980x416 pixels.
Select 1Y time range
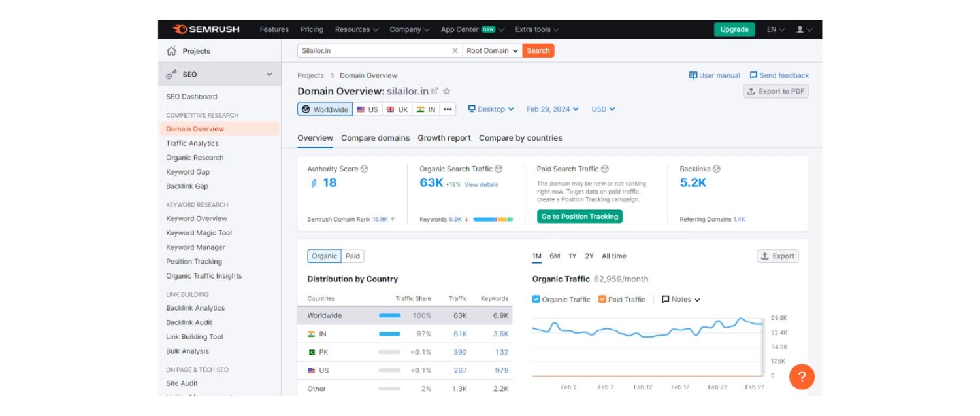click(572, 256)
